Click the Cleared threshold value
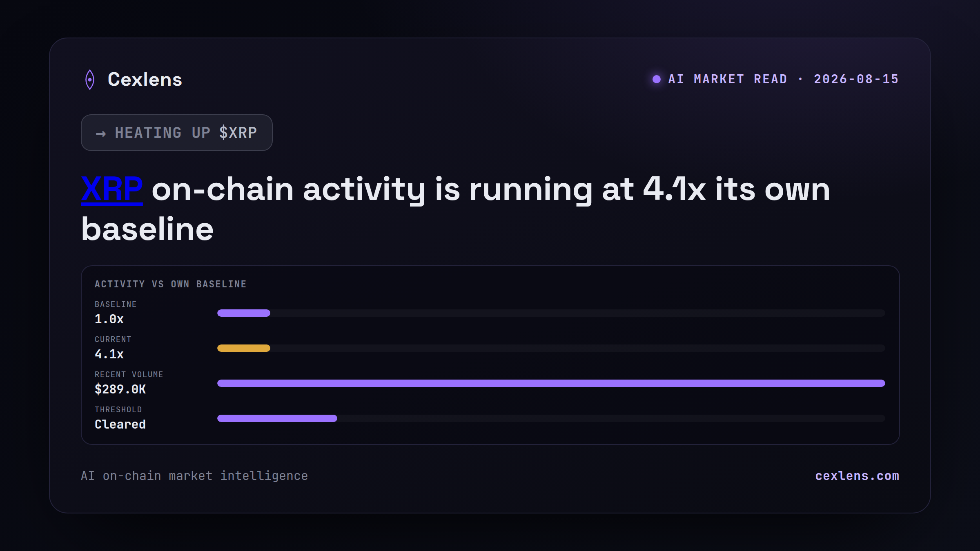980x551 pixels. tap(120, 424)
